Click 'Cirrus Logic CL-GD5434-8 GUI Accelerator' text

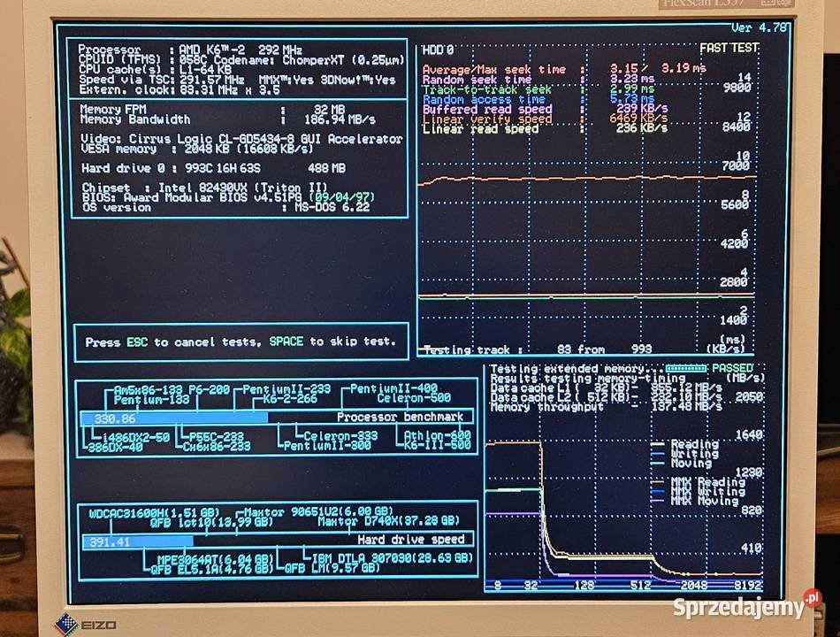tap(266, 139)
